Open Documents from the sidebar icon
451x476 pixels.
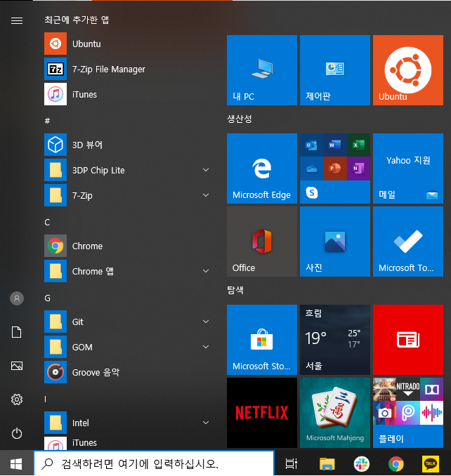click(17, 332)
